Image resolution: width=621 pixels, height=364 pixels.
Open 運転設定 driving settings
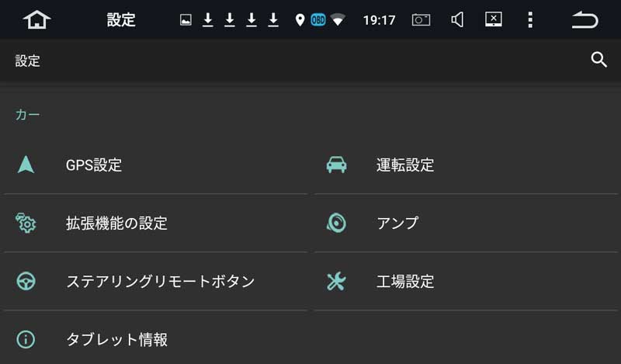click(x=467, y=165)
